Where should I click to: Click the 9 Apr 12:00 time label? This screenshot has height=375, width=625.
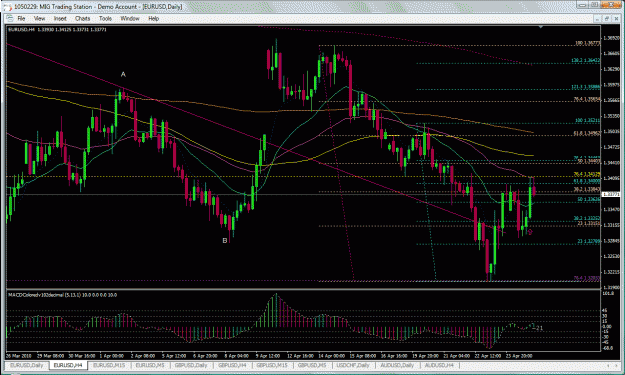click(x=267, y=355)
